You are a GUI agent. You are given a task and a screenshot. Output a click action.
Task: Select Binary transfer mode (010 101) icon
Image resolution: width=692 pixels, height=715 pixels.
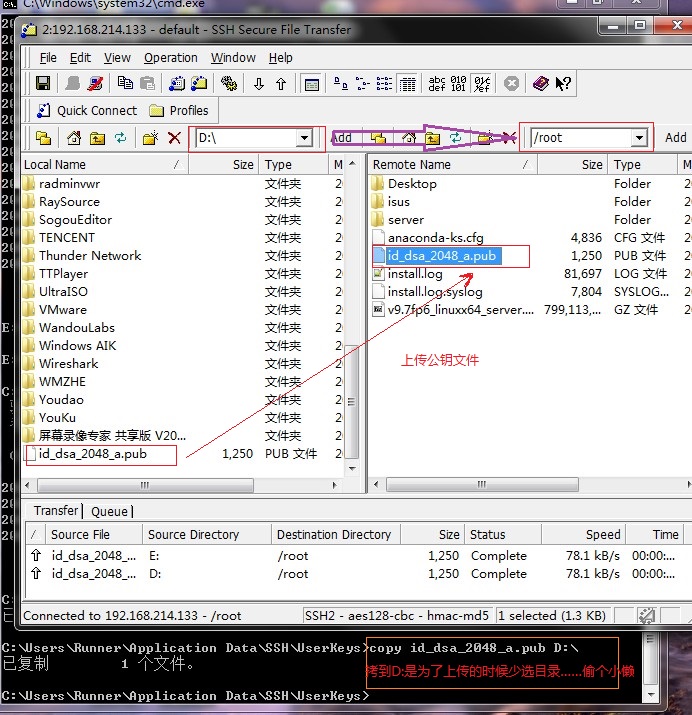pos(459,83)
